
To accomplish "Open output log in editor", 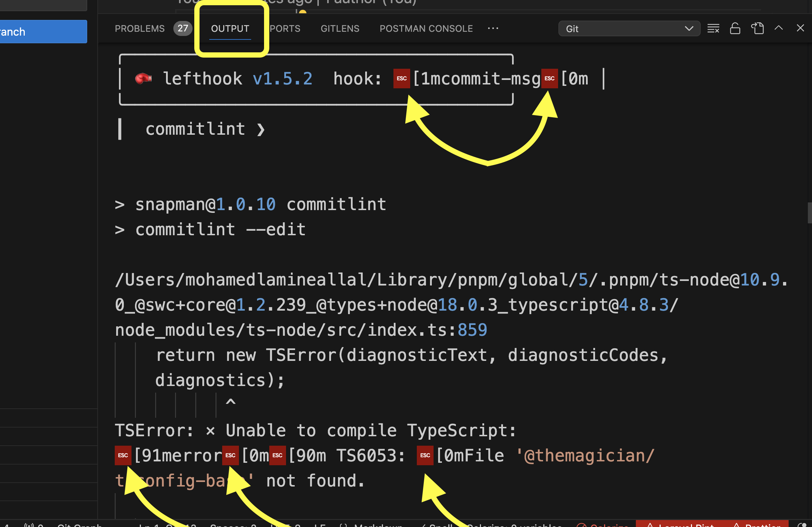I will pyautogui.click(x=757, y=29).
